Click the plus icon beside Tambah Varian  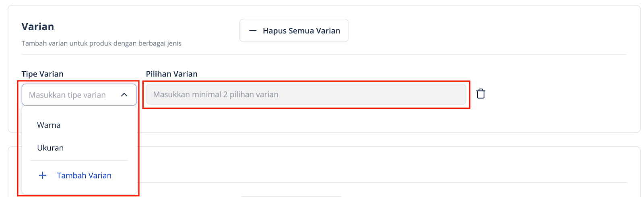pyautogui.click(x=43, y=175)
